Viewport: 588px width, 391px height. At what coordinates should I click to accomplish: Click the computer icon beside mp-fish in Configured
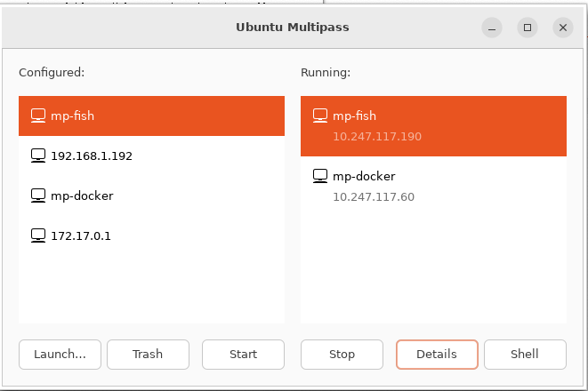38,116
